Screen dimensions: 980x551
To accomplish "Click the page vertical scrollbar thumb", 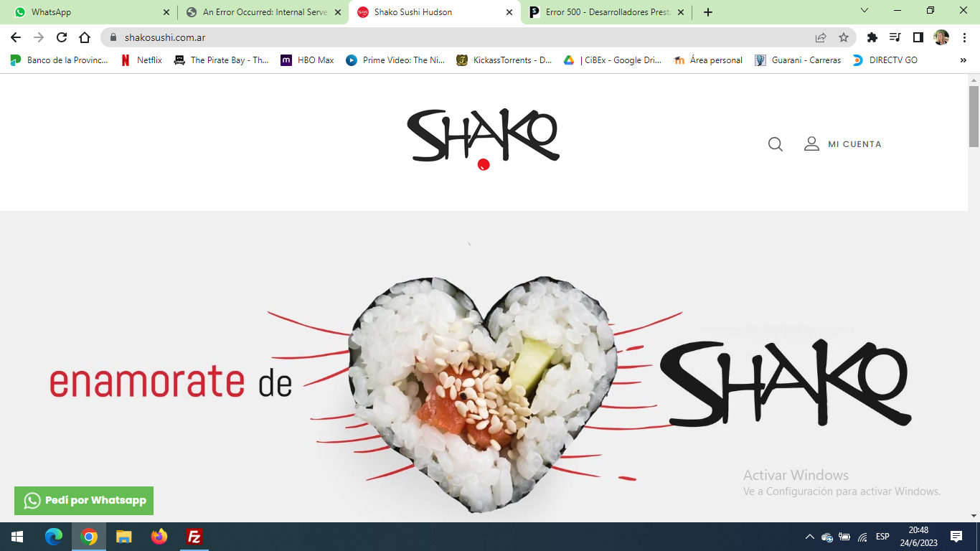I will point(974,116).
